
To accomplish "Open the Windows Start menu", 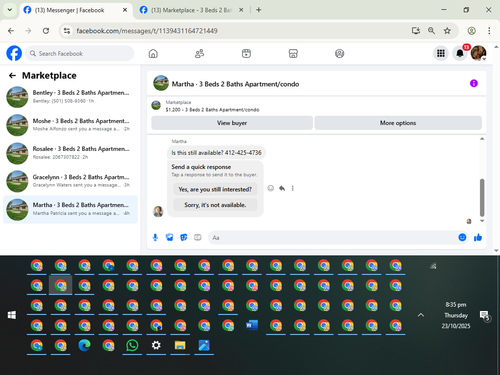I will pos(12,315).
